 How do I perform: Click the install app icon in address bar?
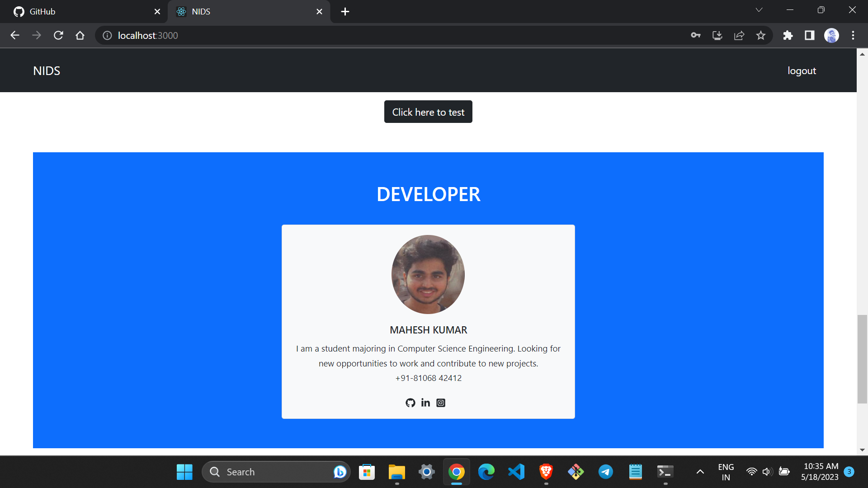tap(717, 35)
